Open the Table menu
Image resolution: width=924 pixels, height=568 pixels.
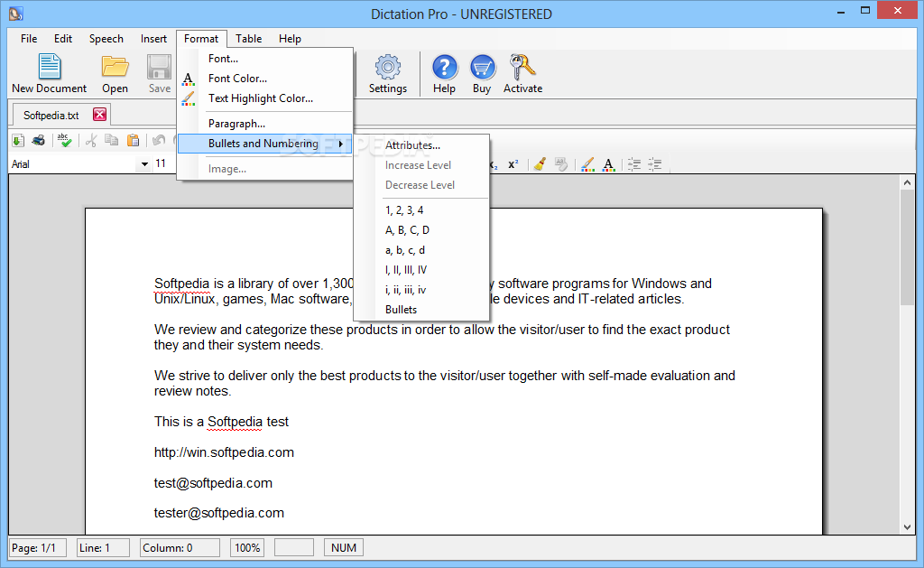(x=249, y=38)
